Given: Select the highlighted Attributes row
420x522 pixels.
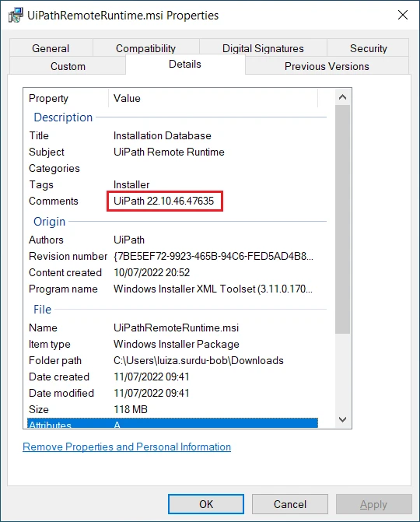Looking at the screenshot, I should pos(173,423).
